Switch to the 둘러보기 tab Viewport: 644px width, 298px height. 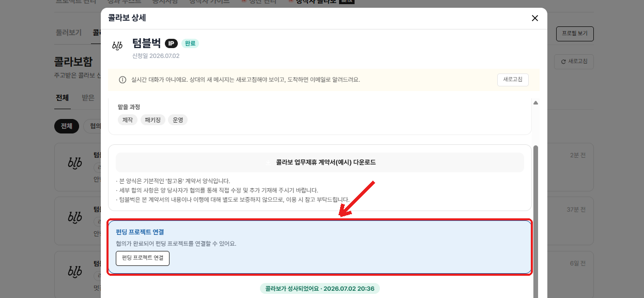click(69, 32)
